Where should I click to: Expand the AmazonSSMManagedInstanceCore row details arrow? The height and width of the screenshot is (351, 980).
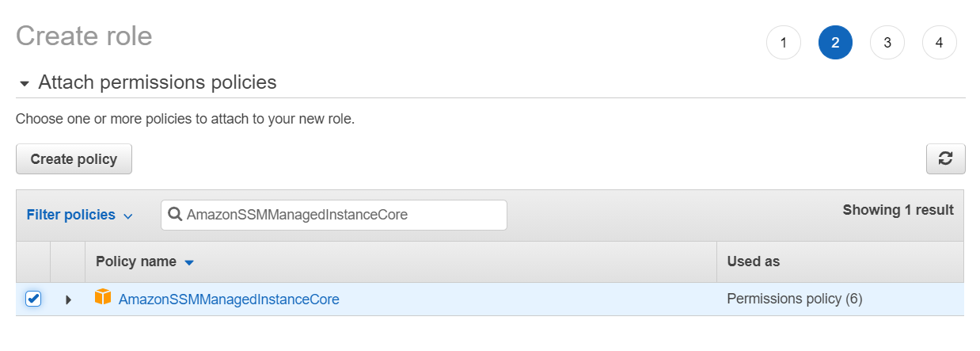(68, 299)
